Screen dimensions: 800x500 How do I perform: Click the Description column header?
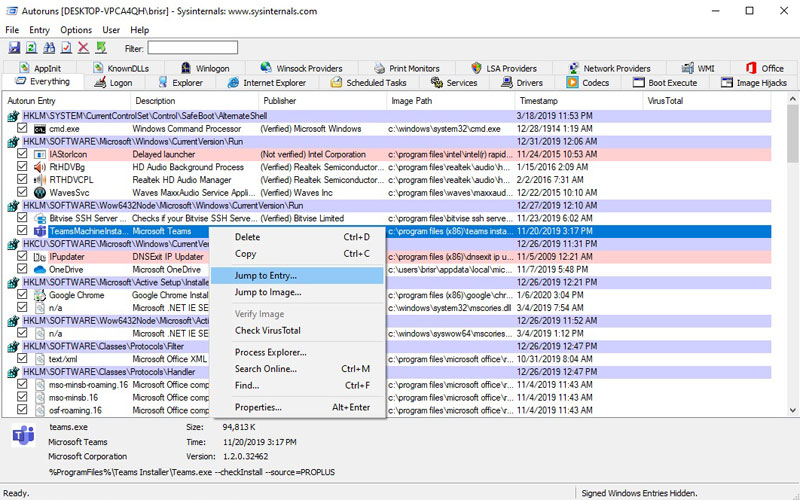pyautogui.click(x=194, y=101)
